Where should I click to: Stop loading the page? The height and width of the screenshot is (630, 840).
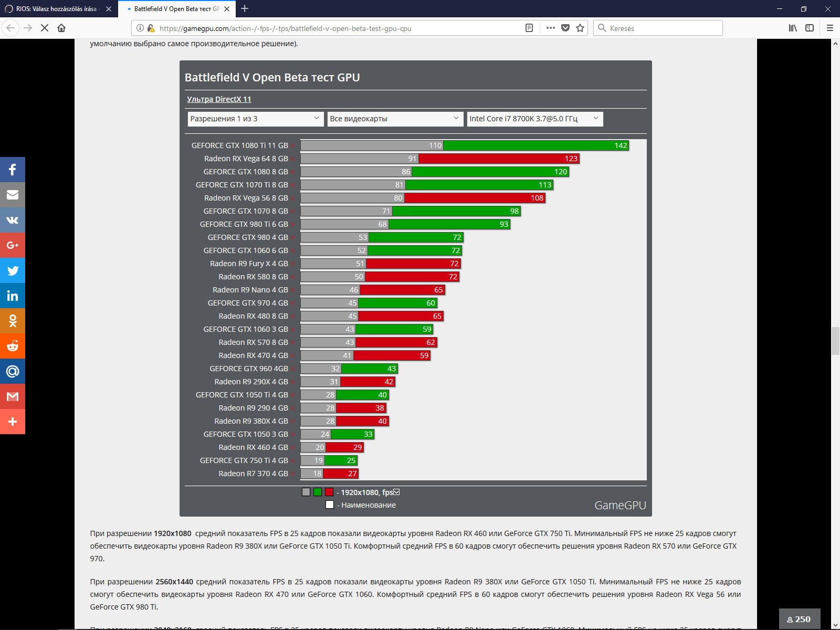click(45, 28)
